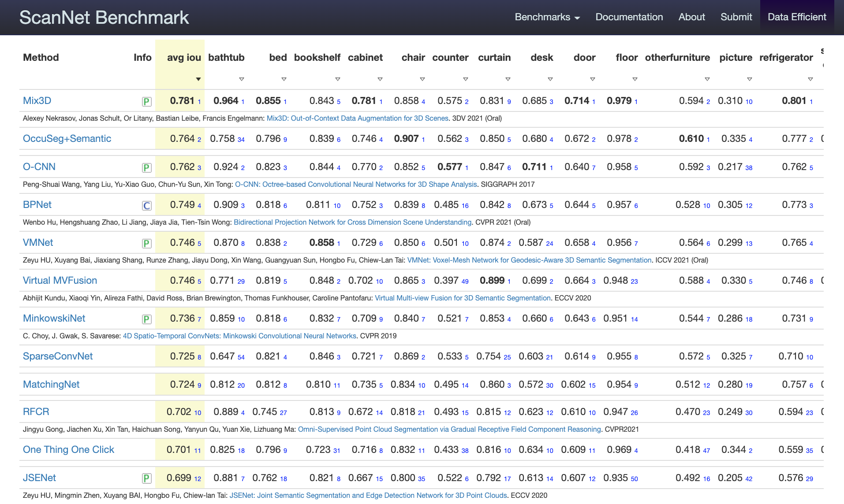Sort table by the bathtub column arrow
This screenshot has height=504, width=844.
[x=242, y=79]
